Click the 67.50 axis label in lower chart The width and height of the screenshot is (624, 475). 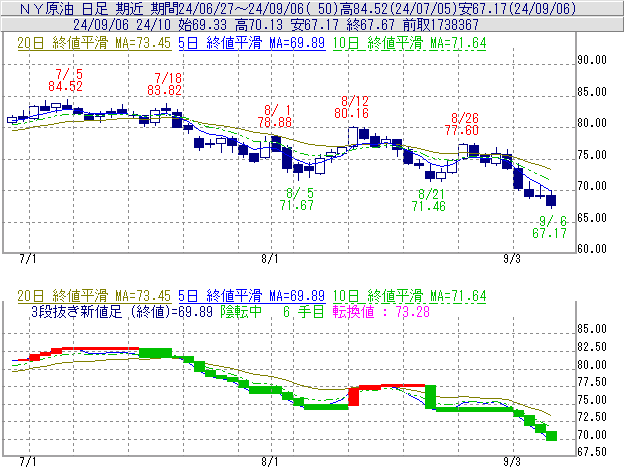(592, 452)
